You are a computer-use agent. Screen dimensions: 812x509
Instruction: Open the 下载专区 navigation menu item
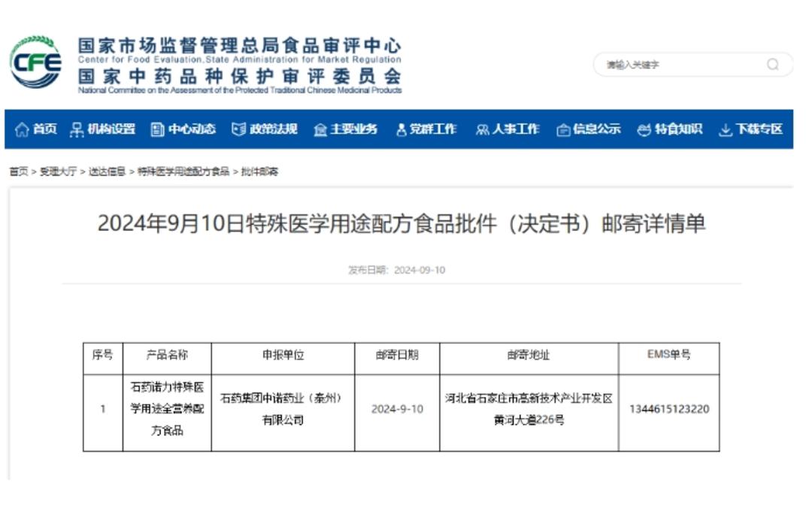[x=759, y=129]
